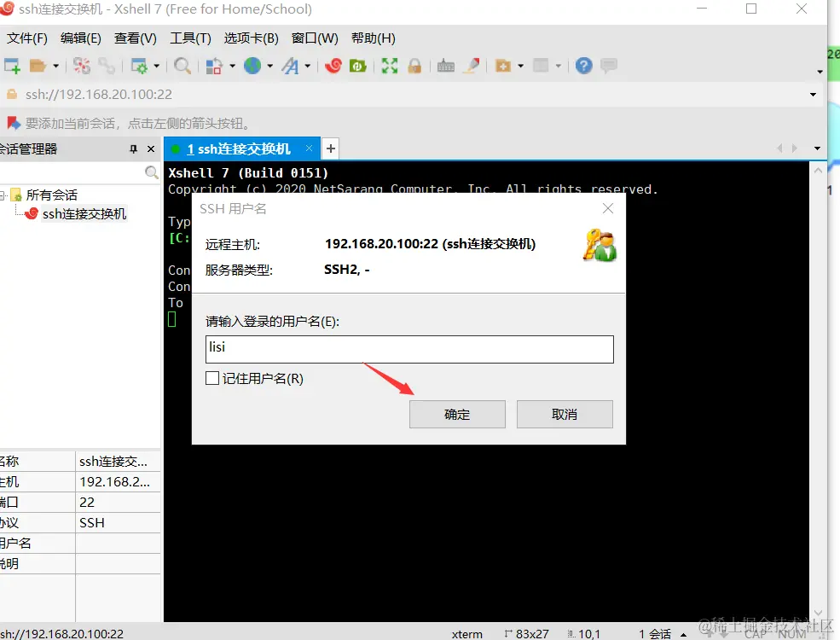
Task: Launch Xftp via green toolbar icon
Action: click(x=358, y=66)
